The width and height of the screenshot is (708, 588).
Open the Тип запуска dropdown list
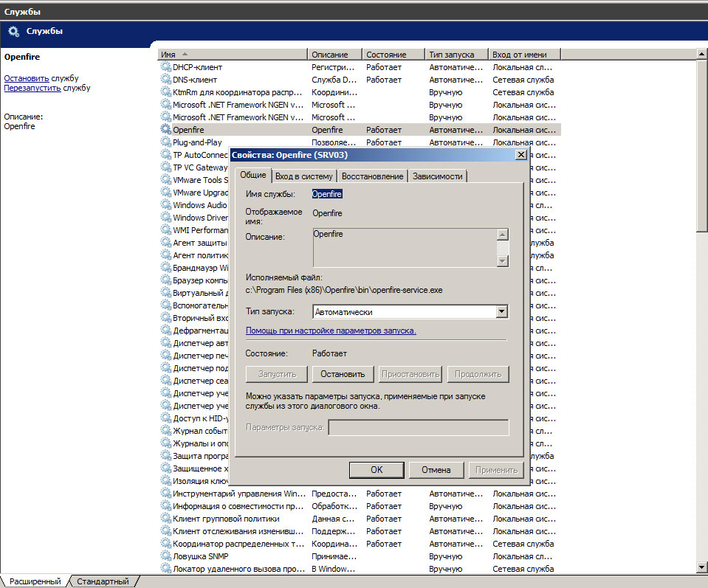[502, 312]
